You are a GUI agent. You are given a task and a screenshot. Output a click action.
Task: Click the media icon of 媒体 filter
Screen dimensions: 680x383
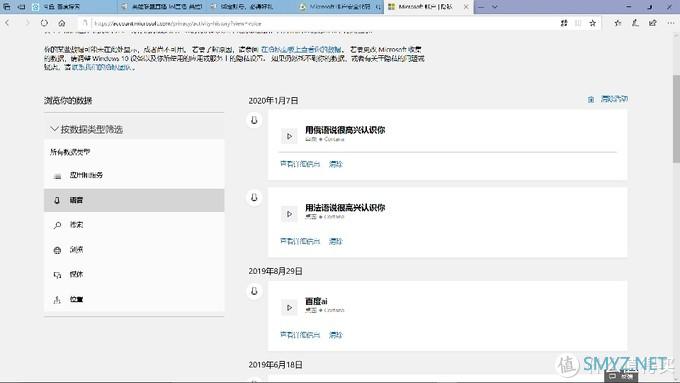57,275
